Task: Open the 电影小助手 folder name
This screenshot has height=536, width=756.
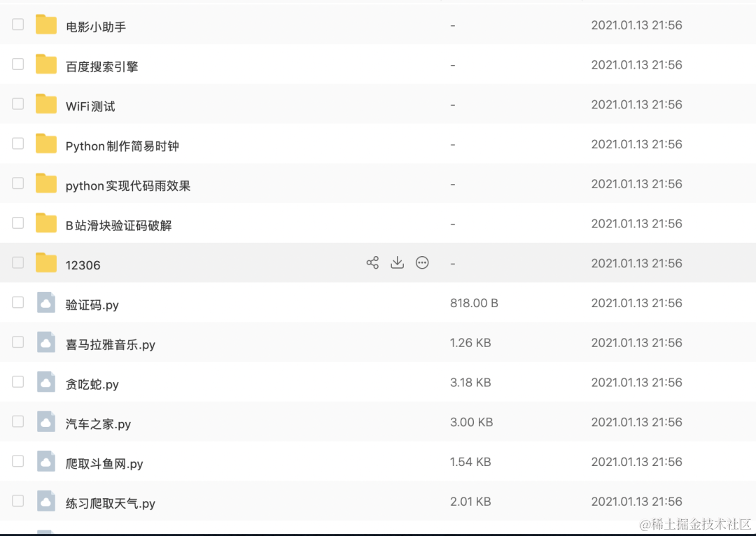Action: [x=96, y=27]
